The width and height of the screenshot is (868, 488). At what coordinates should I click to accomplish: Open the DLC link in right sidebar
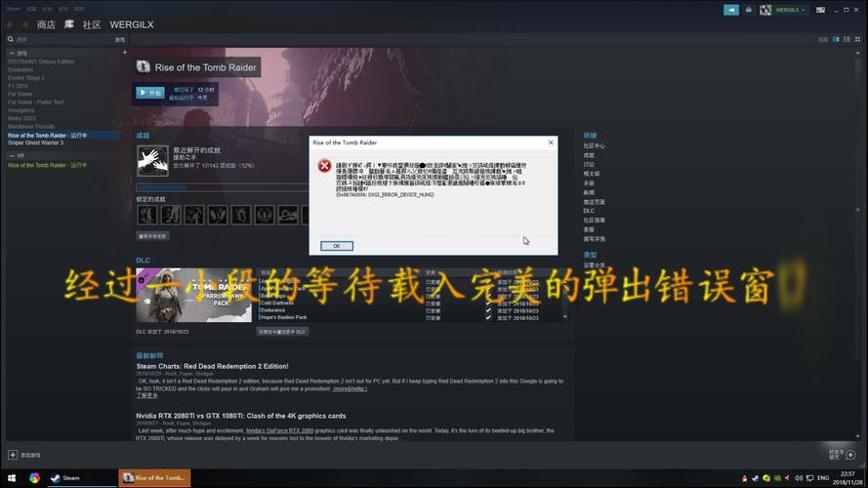[589, 211]
